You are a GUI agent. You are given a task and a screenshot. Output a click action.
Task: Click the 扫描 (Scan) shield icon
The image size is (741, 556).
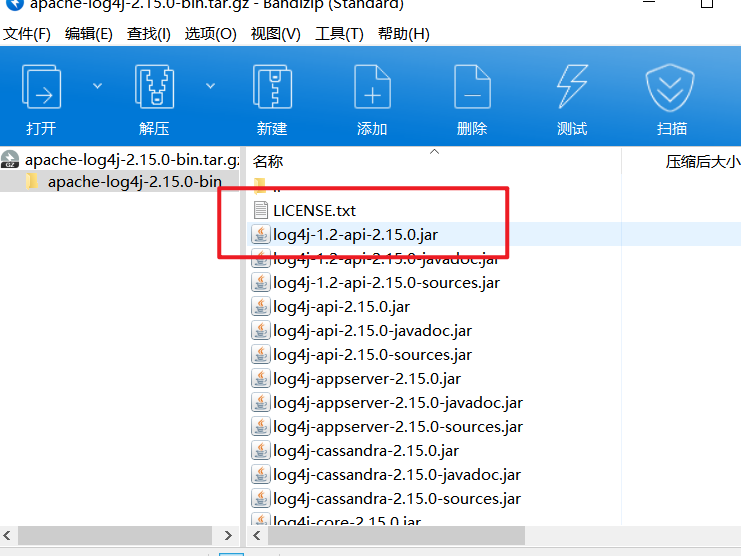[670, 88]
